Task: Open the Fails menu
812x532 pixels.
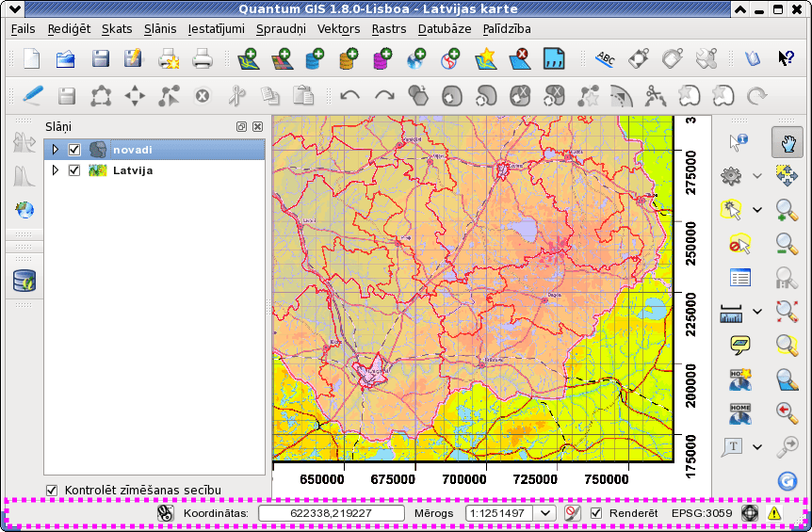Action: click(24, 29)
